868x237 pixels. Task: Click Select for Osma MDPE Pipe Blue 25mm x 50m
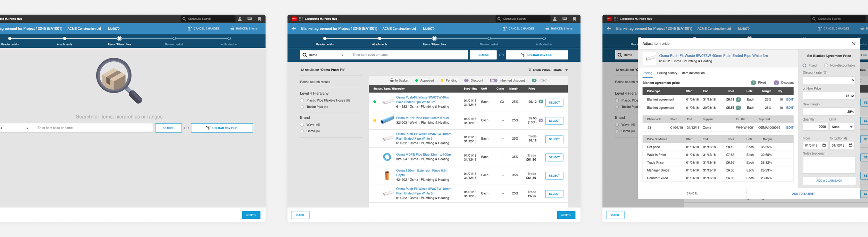point(554,121)
